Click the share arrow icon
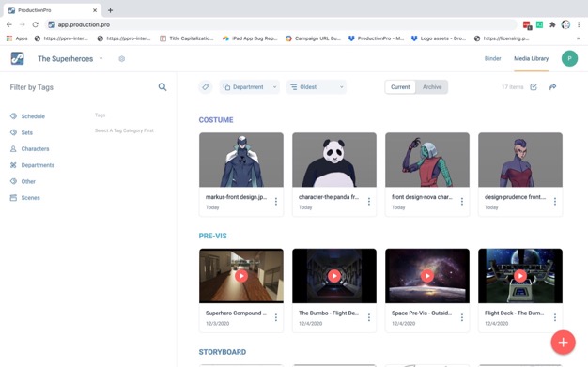 pyautogui.click(x=552, y=87)
